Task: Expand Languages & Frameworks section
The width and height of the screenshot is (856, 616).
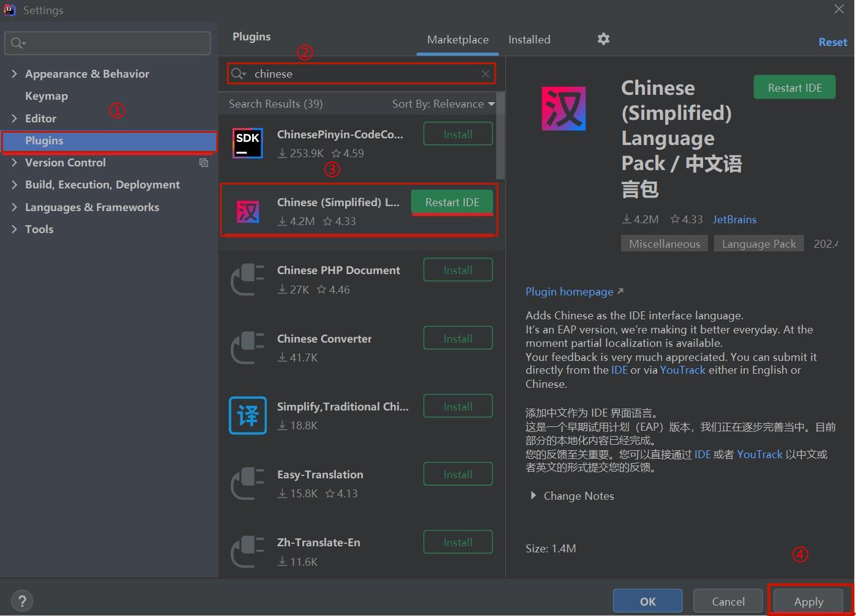Action: coord(14,207)
